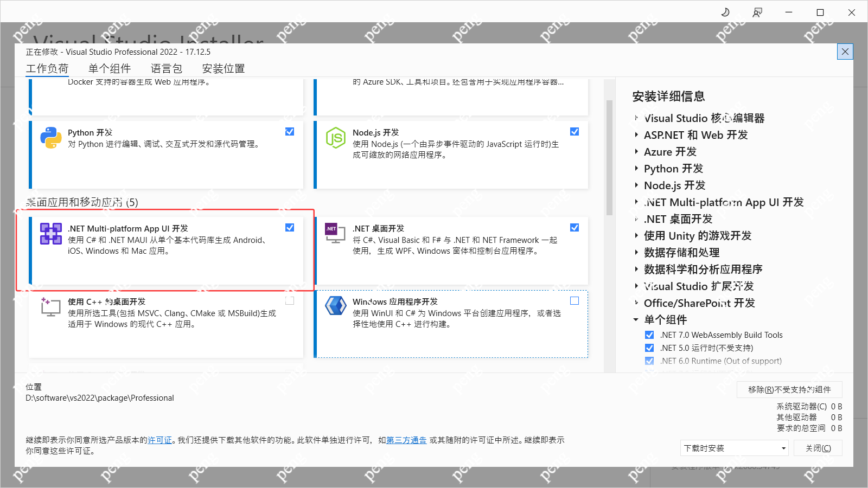Click the 许可证 link
This screenshot has height=488, width=868.
click(x=160, y=440)
